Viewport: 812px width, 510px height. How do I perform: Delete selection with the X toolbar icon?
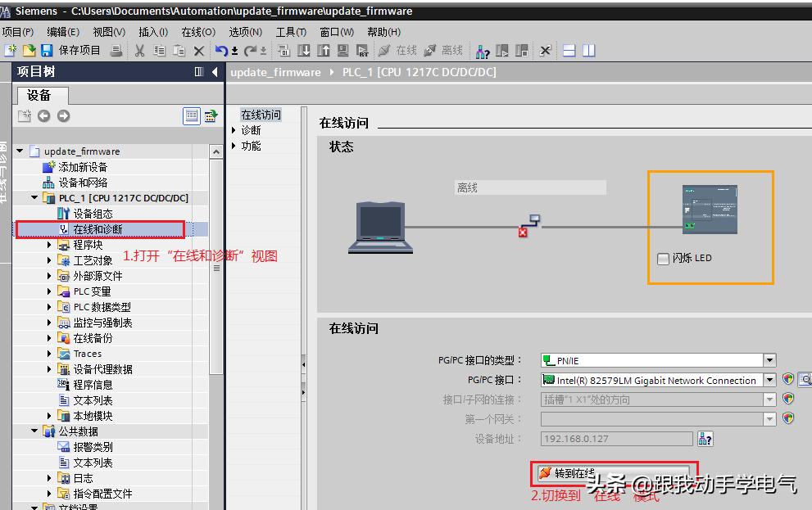coord(199,51)
